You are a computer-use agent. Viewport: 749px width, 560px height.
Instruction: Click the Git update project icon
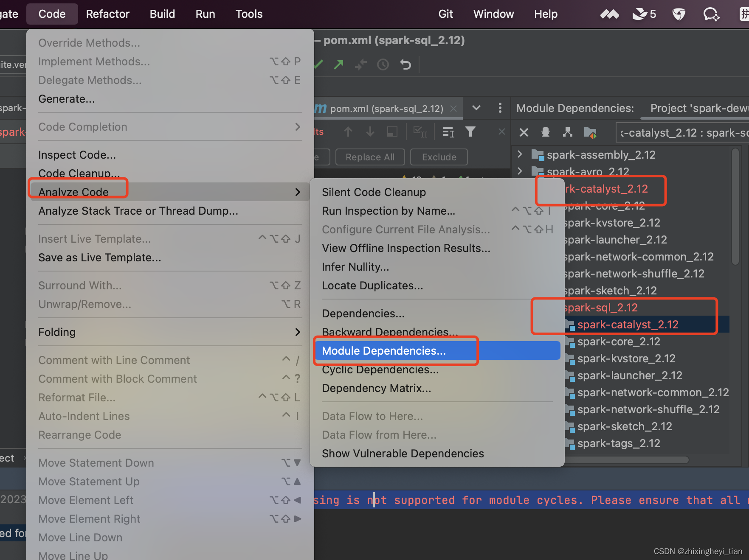361,64
